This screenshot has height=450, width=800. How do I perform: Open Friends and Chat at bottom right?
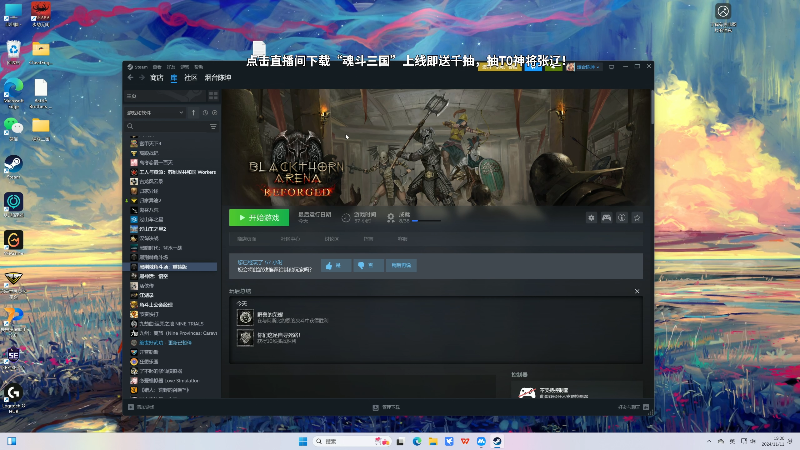(633, 407)
